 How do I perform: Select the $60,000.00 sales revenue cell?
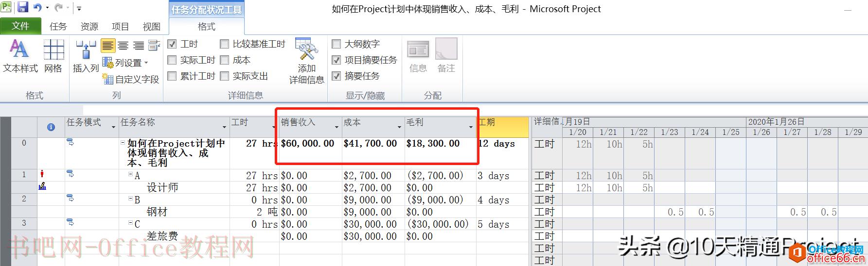(311, 153)
